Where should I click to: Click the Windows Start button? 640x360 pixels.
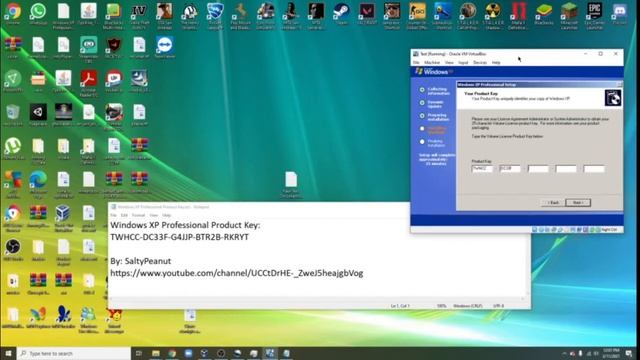8,353
